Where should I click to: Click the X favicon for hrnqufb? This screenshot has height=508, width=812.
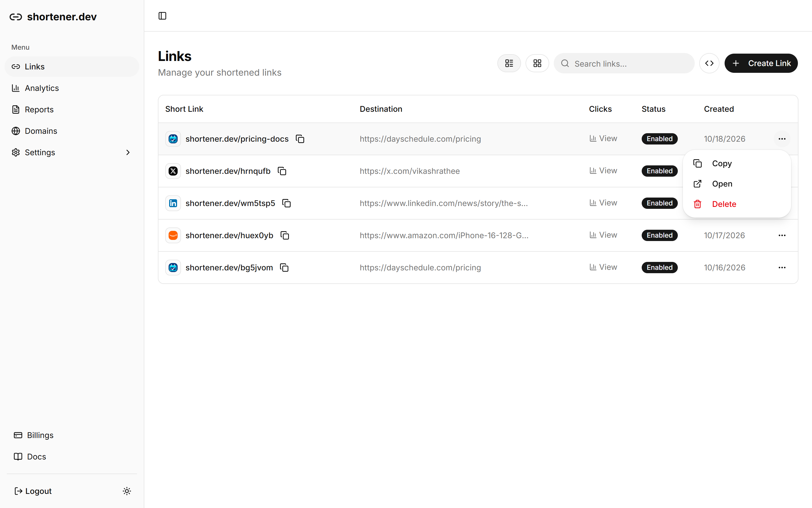point(173,171)
